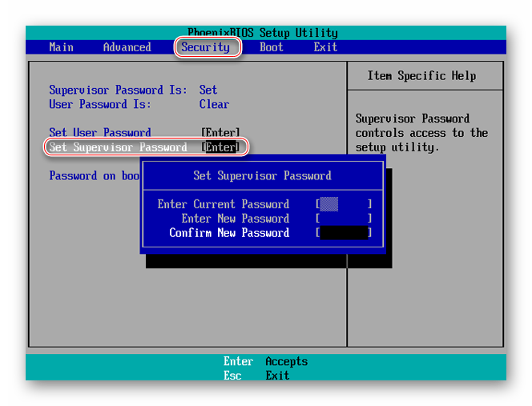The image size is (532, 406).
Task: Click the Item Specific Help heading
Action: pos(421,75)
